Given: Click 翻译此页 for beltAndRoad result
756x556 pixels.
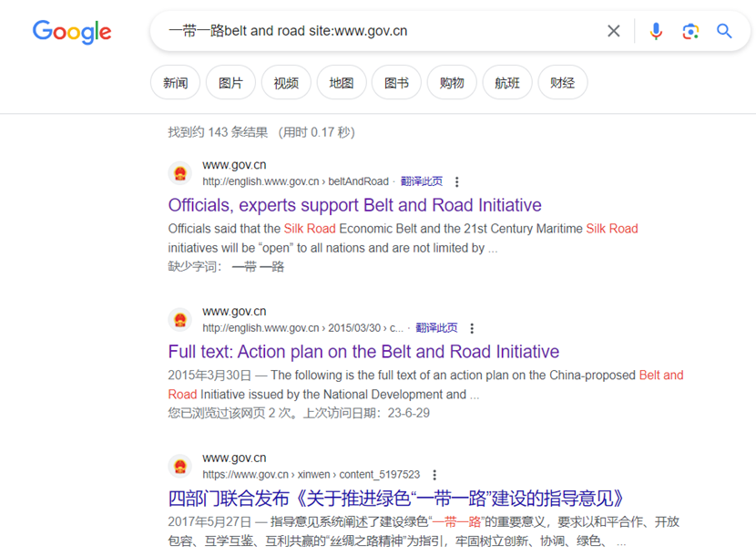Looking at the screenshot, I should coord(422,181).
